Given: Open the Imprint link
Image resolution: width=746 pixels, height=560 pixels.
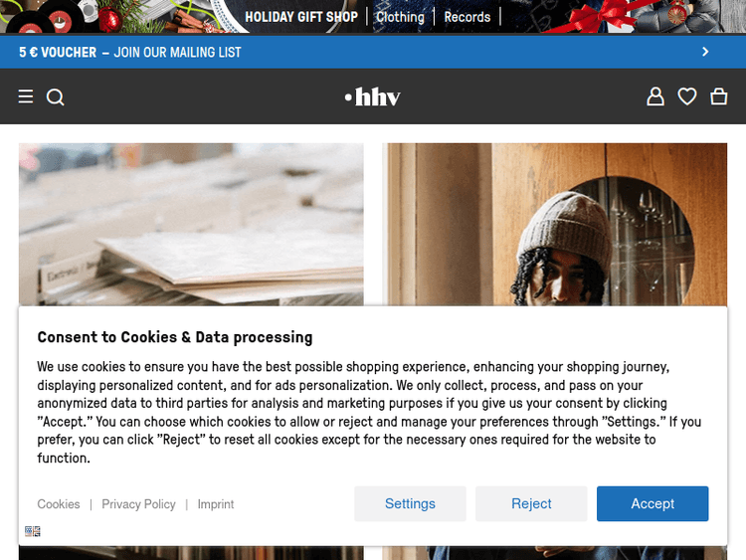Looking at the screenshot, I should pos(216,504).
